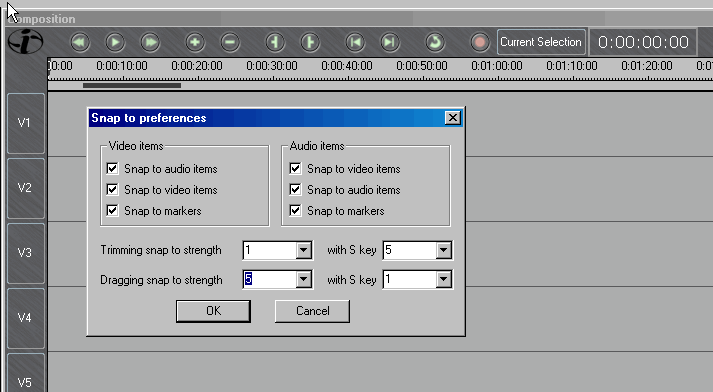Screen dimensions: 713x392
Task: Set the mark in point icon
Action: point(275,42)
